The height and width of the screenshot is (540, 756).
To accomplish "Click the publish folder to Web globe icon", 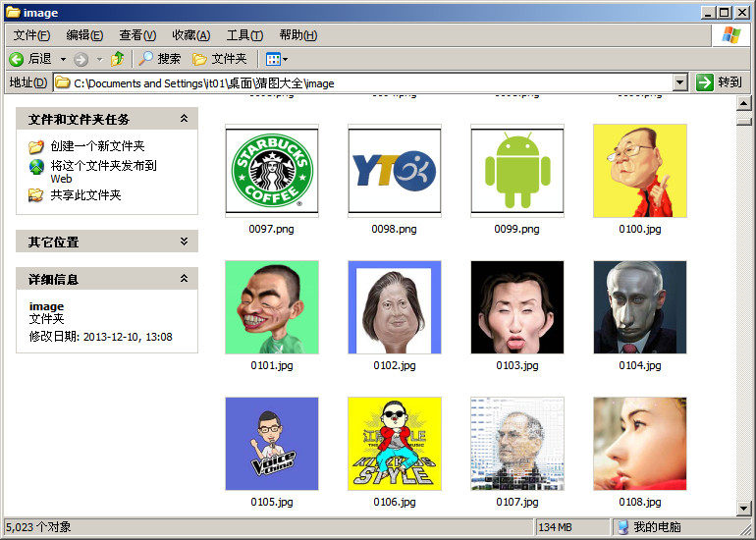I will click(36, 167).
